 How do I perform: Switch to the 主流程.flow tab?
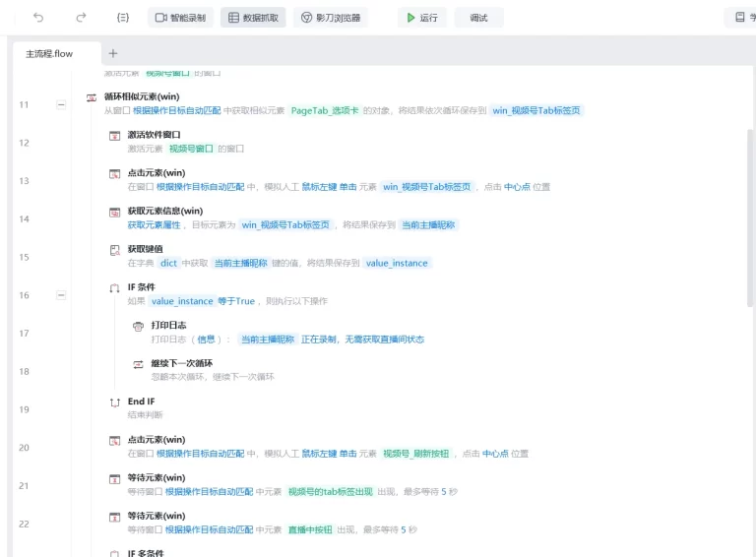tap(49, 53)
